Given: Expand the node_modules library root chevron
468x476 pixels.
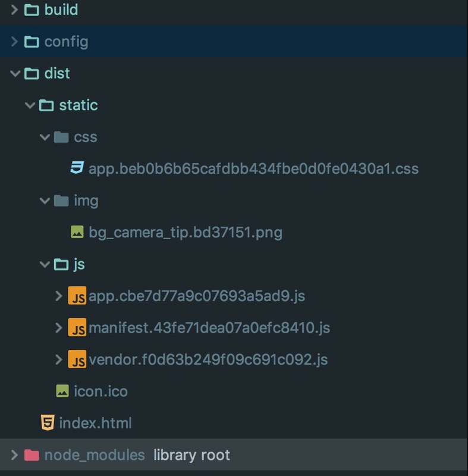Looking at the screenshot, I should (x=14, y=455).
